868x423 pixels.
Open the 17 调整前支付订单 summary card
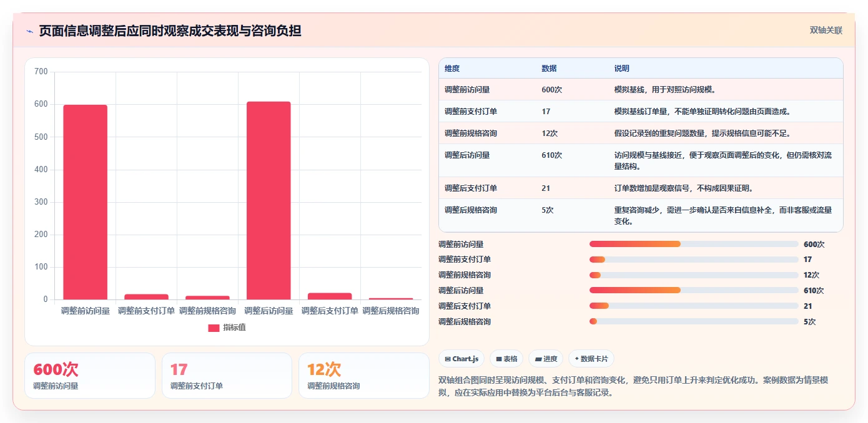coord(227,376)
